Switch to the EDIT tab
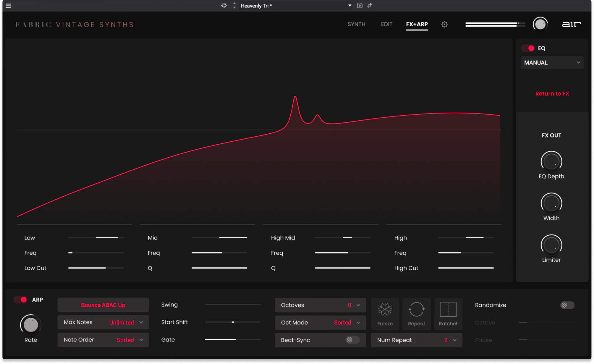Image resolution: width=594 pixels, height=364 pixels. [x=386, y=24]
